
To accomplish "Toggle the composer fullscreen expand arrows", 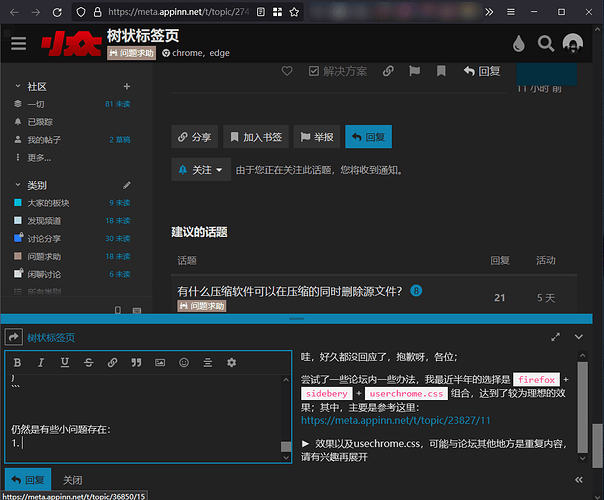I will (555, 338).
